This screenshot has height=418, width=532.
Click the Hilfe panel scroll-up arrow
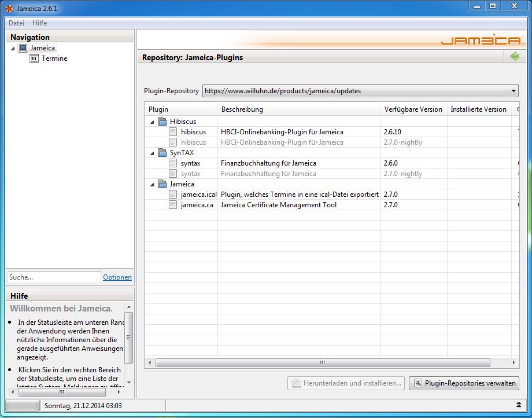[129, 307]
